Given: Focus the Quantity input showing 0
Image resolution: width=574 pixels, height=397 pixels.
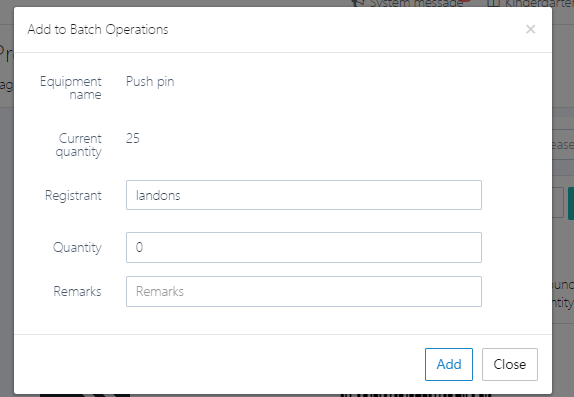Looking at the screenshot, I should click(x=304, y=248).
